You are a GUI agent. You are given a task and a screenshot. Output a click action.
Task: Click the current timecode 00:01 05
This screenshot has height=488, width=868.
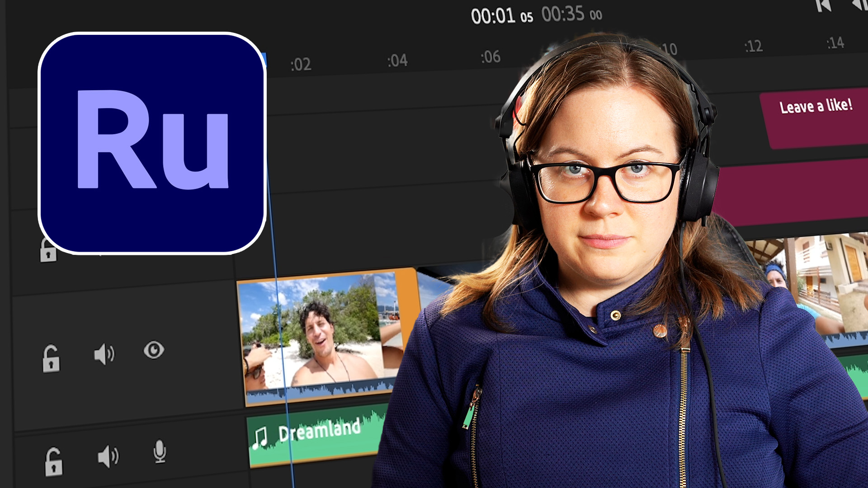coord(502,16)
